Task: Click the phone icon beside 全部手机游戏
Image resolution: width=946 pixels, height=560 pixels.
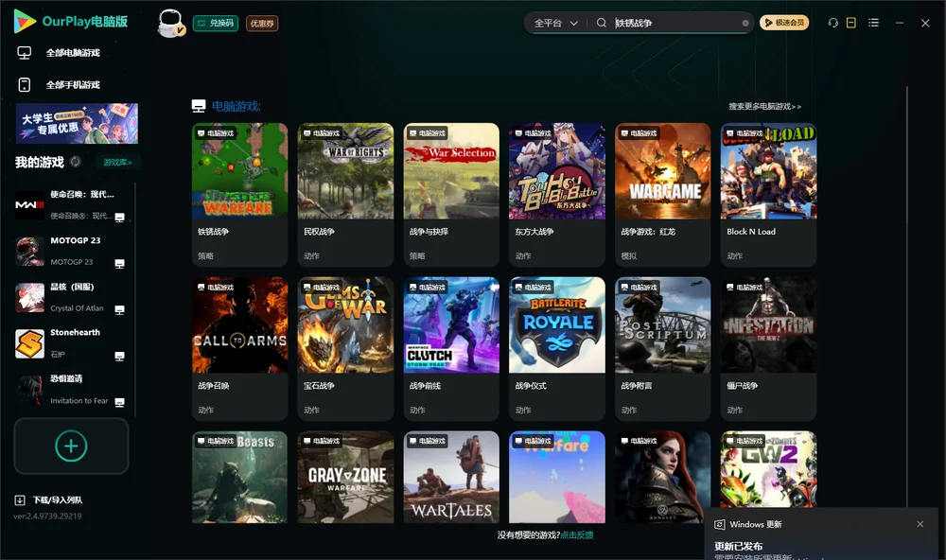Action: (25, 84)
